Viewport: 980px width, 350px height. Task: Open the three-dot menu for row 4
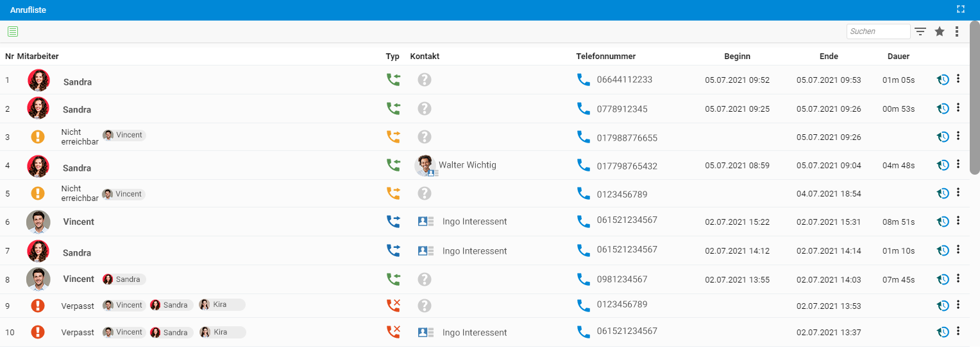(958, 164)
